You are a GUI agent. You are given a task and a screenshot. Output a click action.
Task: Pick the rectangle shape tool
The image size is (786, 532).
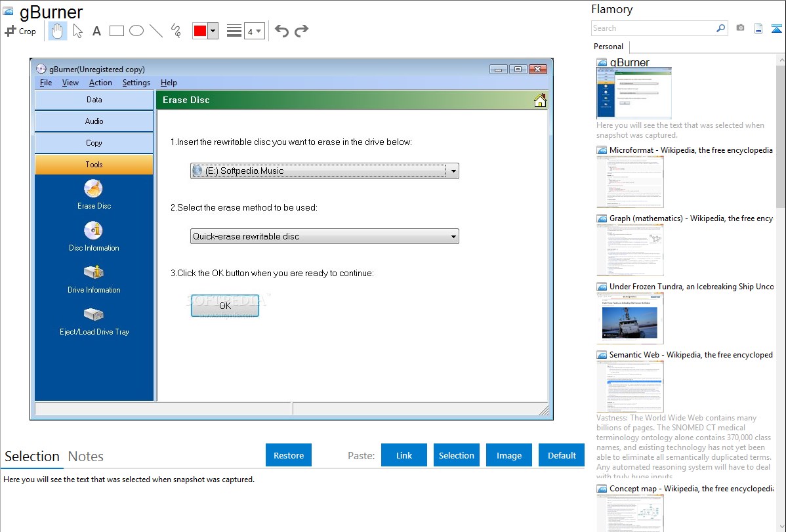coord(117,31)
